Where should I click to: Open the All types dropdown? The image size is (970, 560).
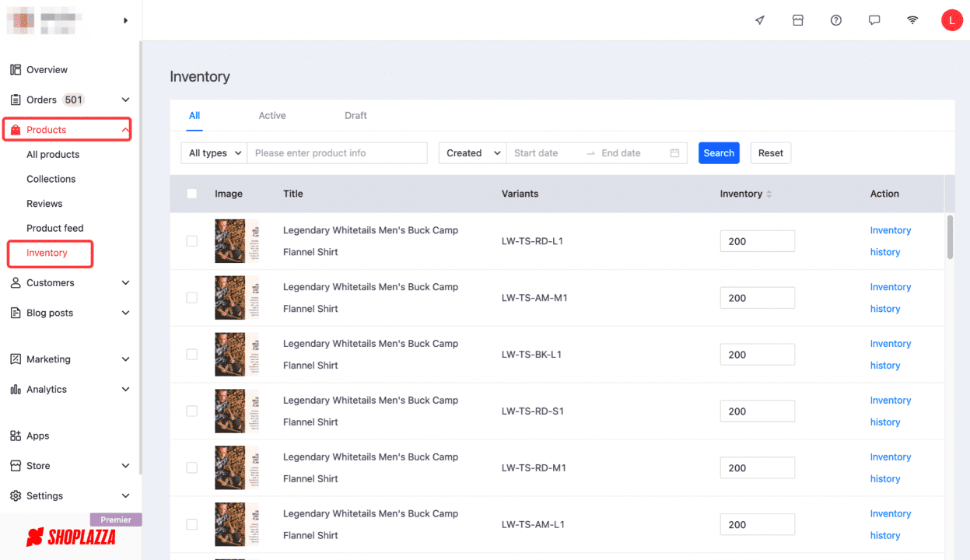[x=214, y=153]
